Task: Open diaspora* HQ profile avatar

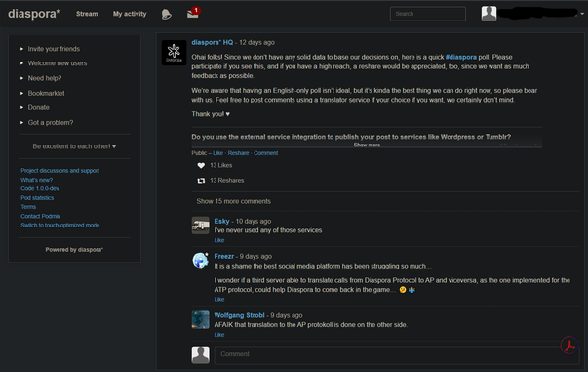Action: click(174, 53)
